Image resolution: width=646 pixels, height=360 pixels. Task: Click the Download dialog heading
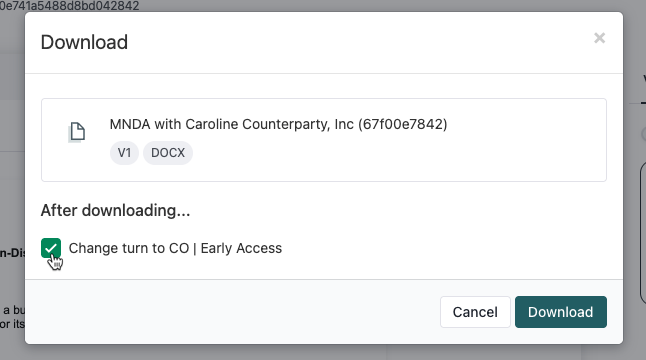pos(84,42)
